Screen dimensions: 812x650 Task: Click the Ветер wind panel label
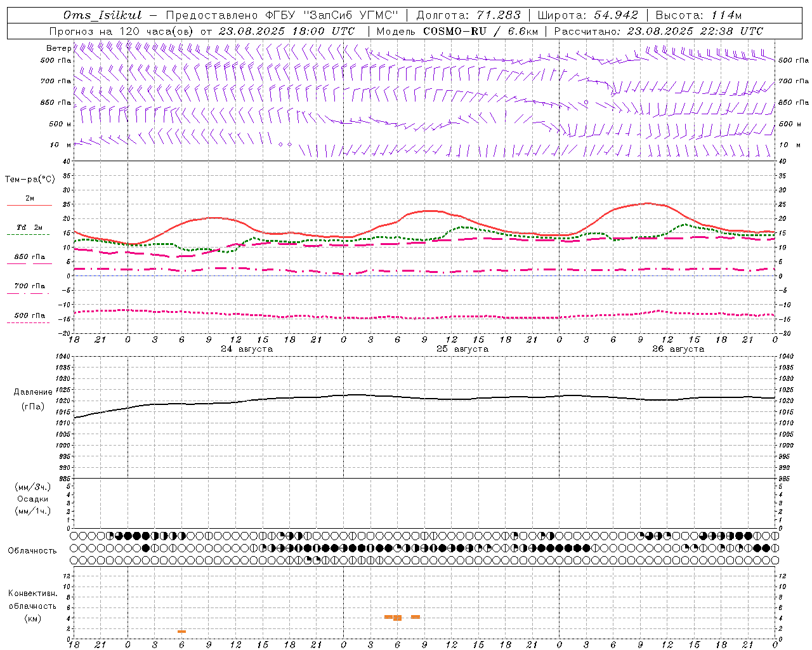[58, 48]
